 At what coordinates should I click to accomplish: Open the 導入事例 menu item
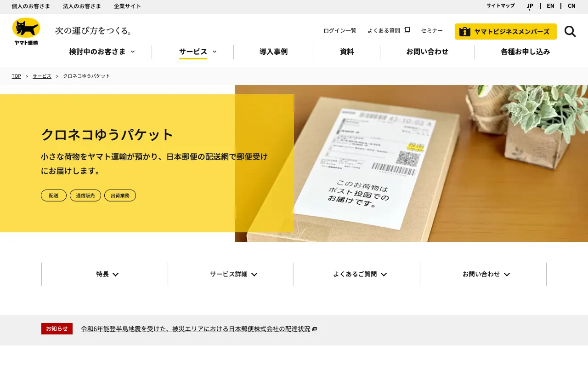pyautogui.click(x=273, y=52)
